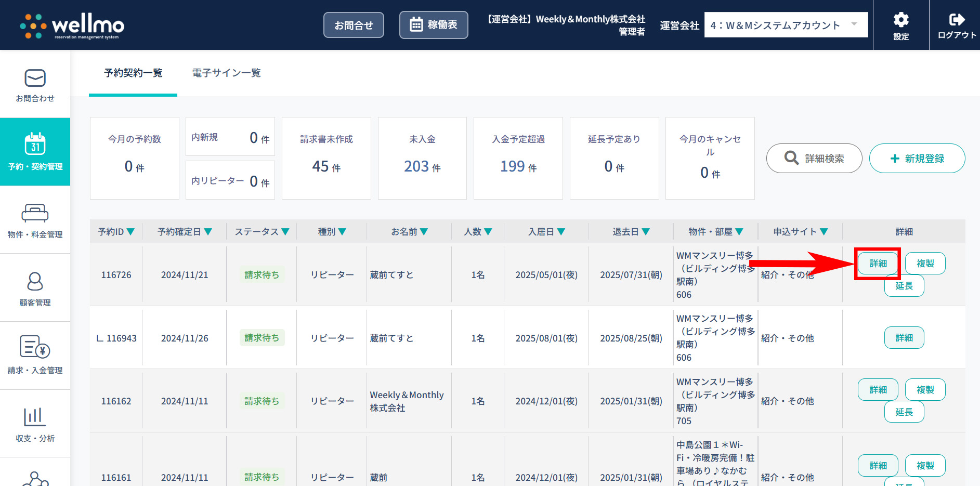The height and width of the screenshot is (486, 980).
Task: Click the 請求書未作成 45件 card
Action: click(x=326, y=158)
